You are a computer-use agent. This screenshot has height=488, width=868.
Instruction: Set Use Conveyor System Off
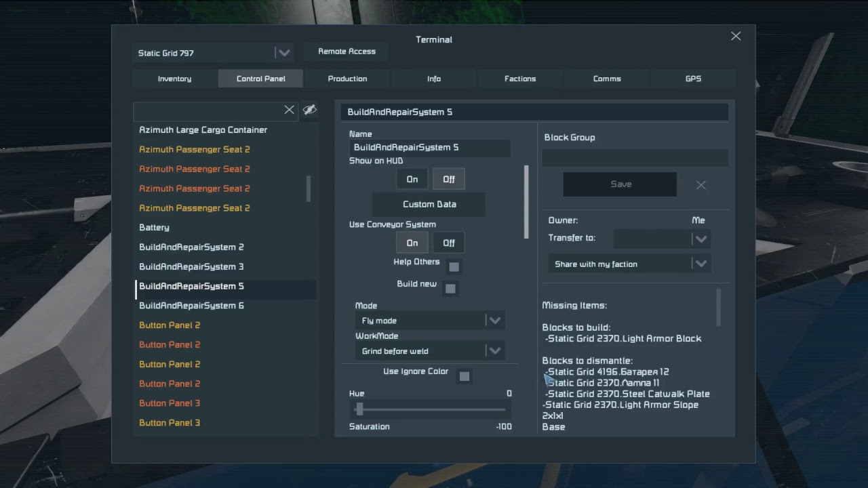449,243
